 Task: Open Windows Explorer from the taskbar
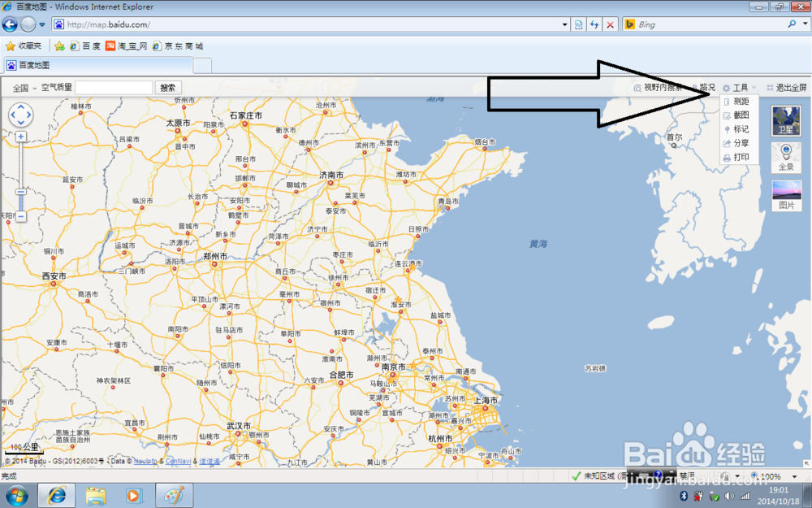tap(96, 496)
